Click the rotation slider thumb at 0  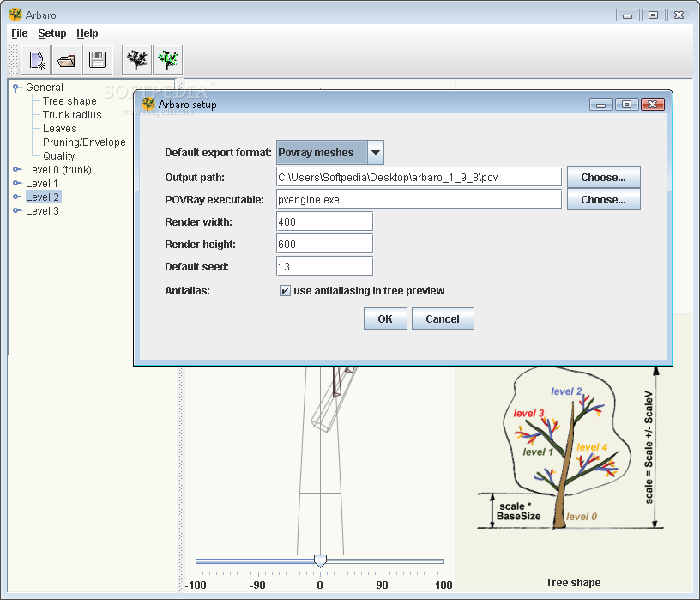(320, 561)
